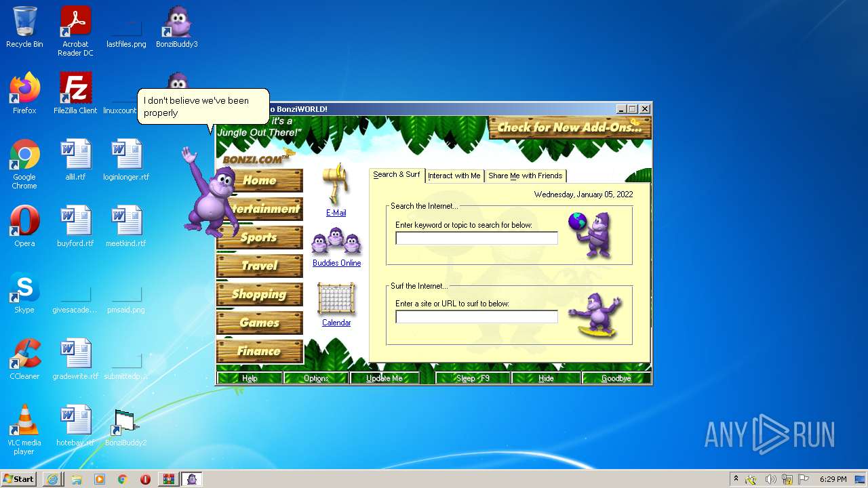Screen dimensions: 868x488
Task: Click the Help button
Action: pos(250,378)
